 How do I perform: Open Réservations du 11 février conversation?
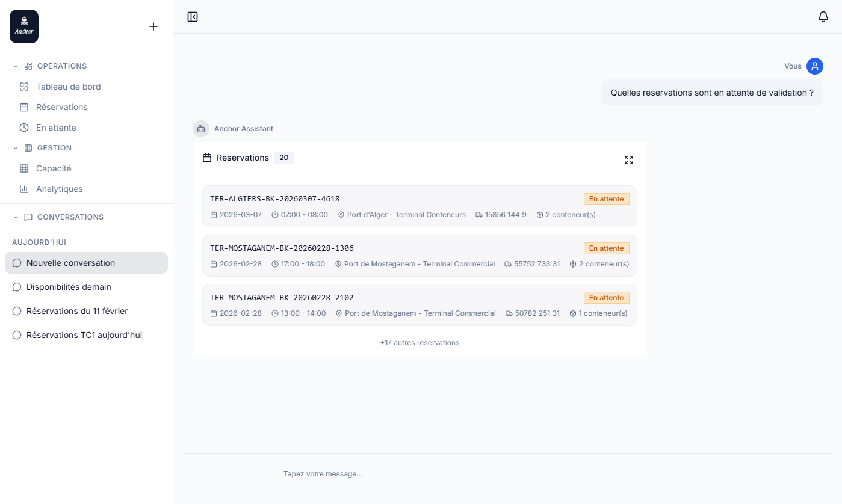pyautogui.click(x=86, y=311)
